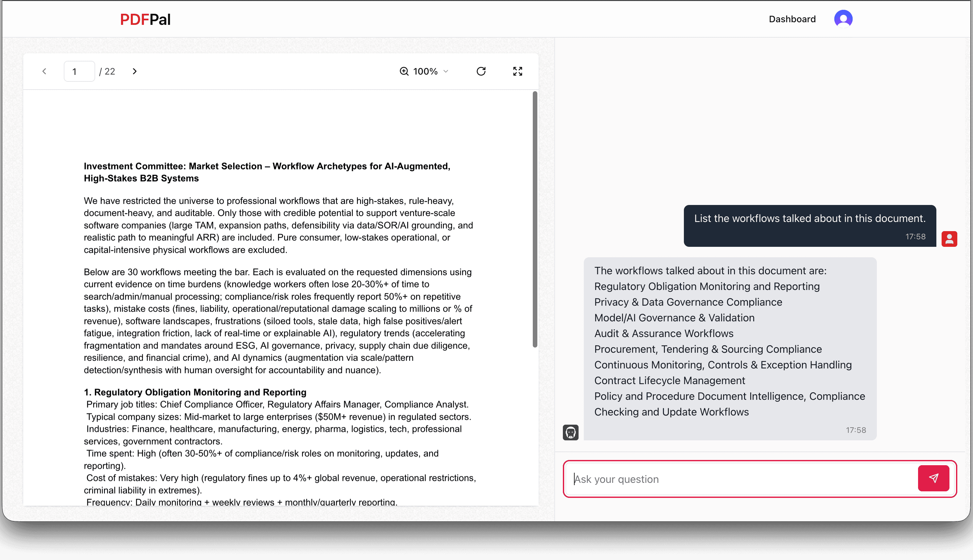Click 'Procurement, Tendering & Sourcing Compliance' line
Screen dimensions: 973x560
point(708,349)
